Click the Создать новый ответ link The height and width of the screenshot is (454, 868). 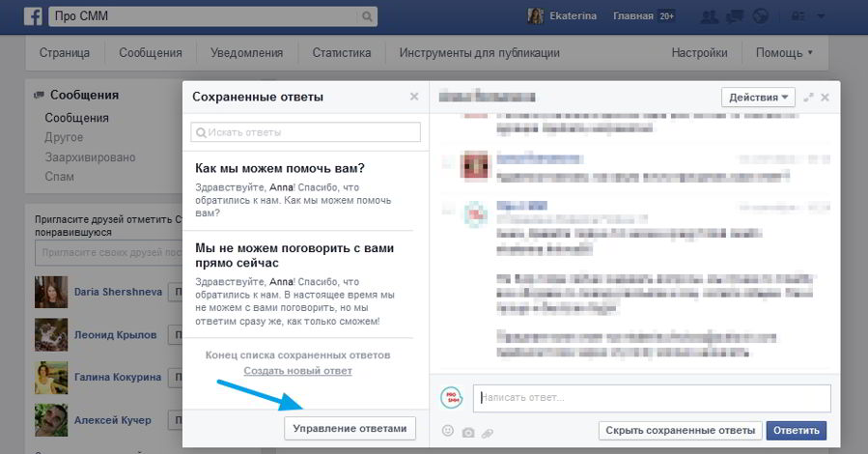click(297, 371)
